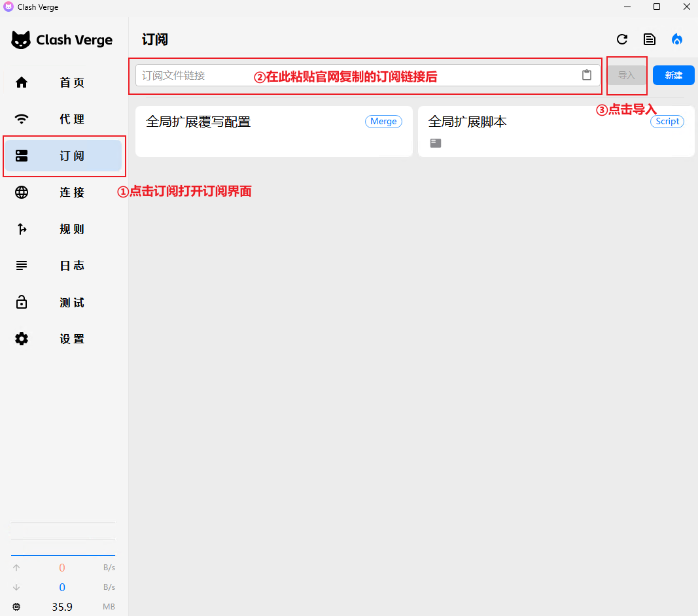The width and height of the screenshot is (698, 616).
Task: Go to the 首页 home page
Action: 62,82
